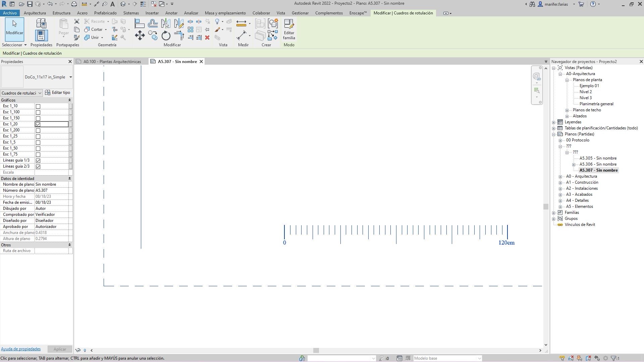The width and height of the screenshot is (644, 362).
Task: Select the Rotar tool
Action: click(166, 35)
